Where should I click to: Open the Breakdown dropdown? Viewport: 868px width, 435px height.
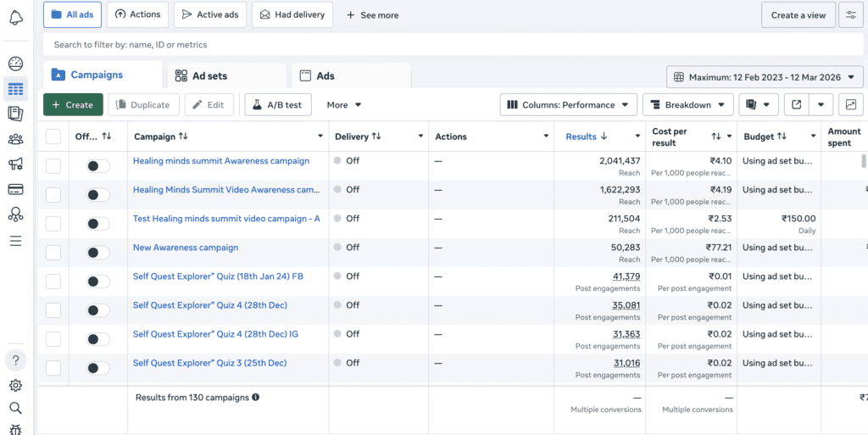(687, 105)
